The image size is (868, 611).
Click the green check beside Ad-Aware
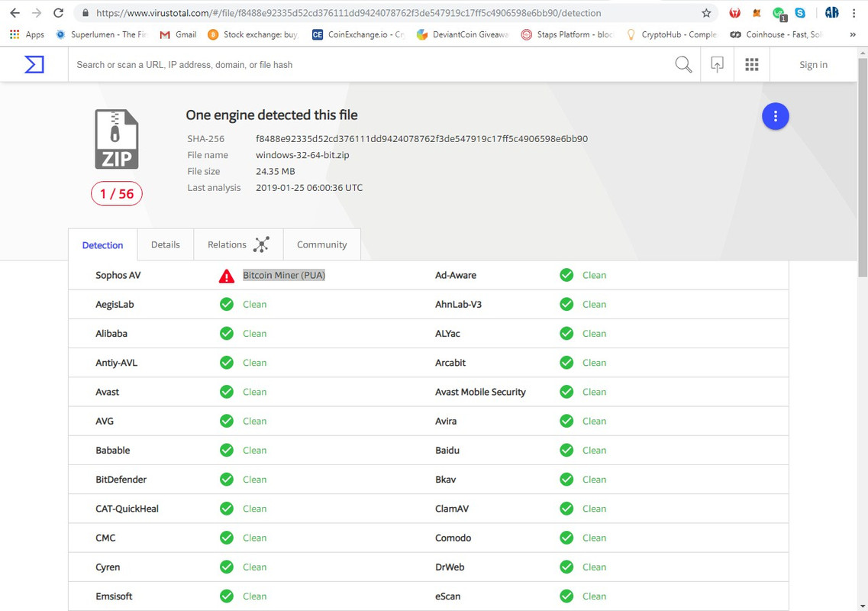[566, 275]
